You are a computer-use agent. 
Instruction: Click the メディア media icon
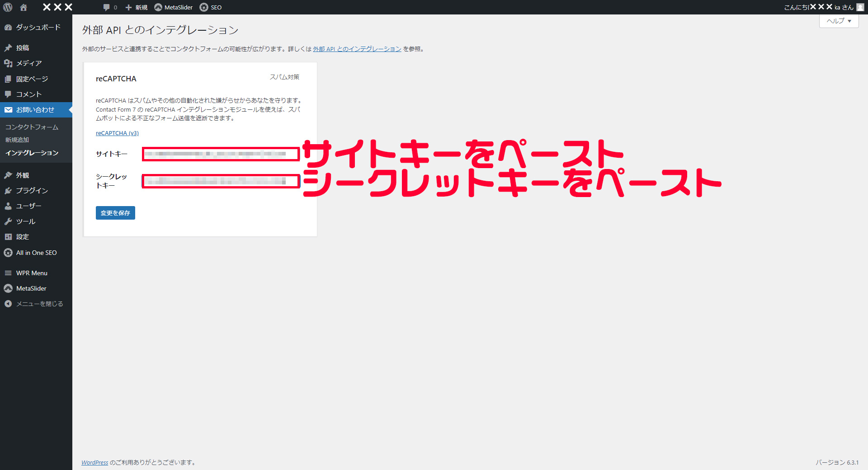8,63
